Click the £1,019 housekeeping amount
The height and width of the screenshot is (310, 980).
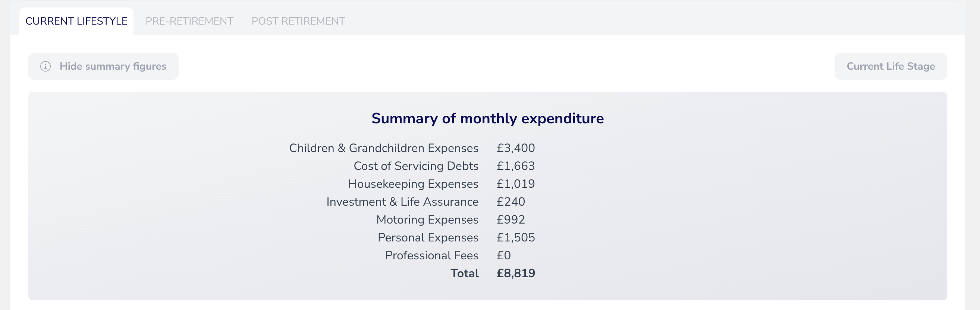(515, 184)
